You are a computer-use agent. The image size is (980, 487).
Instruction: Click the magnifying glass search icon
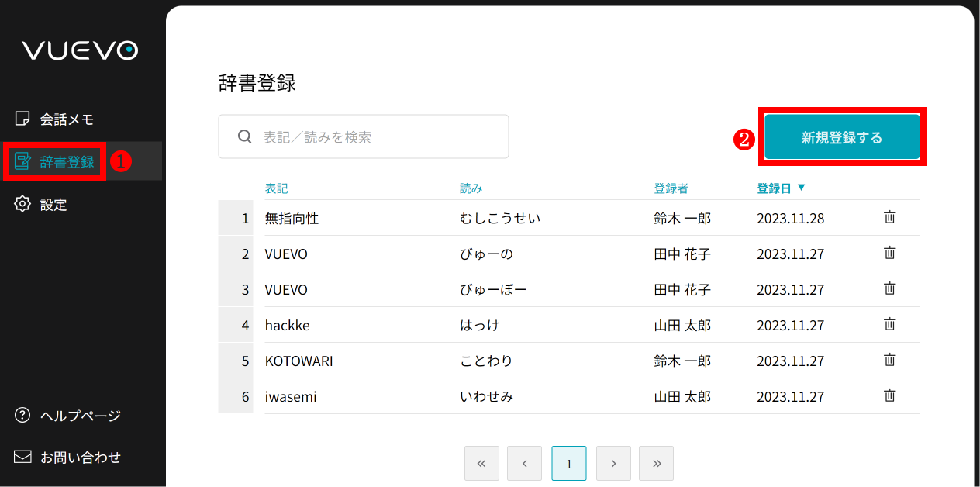point(244,136)
